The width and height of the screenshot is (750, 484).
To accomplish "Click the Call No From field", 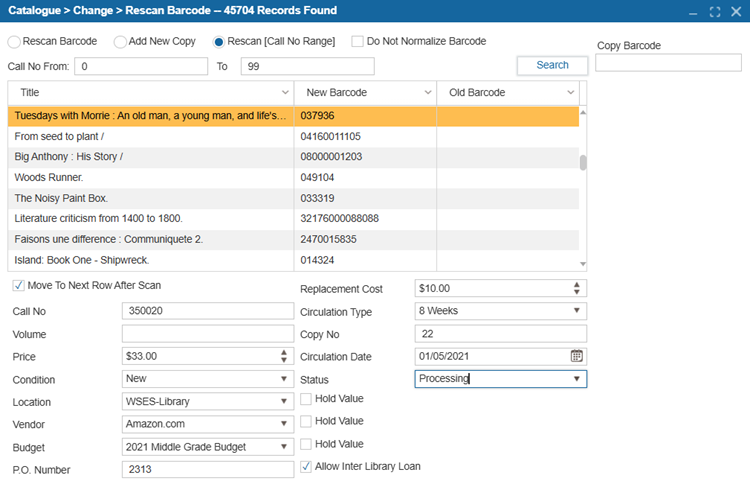I will coord(141,66).
